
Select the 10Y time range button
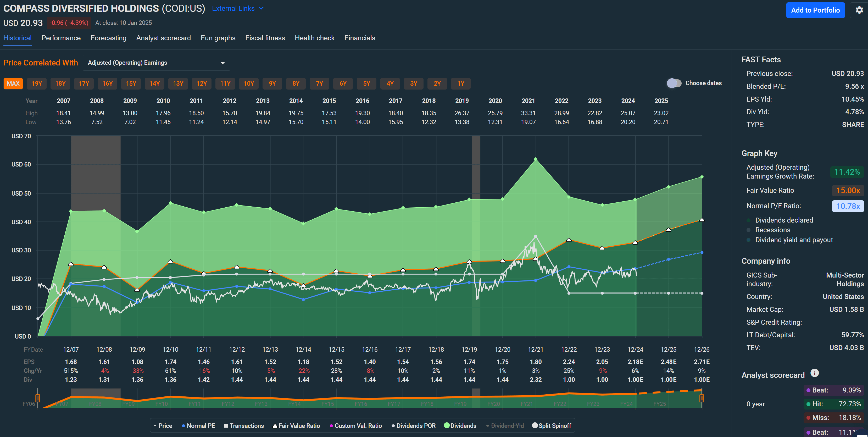point(249,83)
